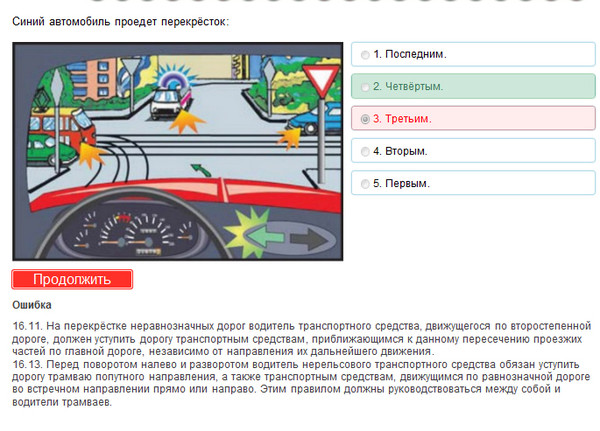Click the green left-turn indicator arrow
The height and width of the screenshot is (431, 600).
pos(265,238)
